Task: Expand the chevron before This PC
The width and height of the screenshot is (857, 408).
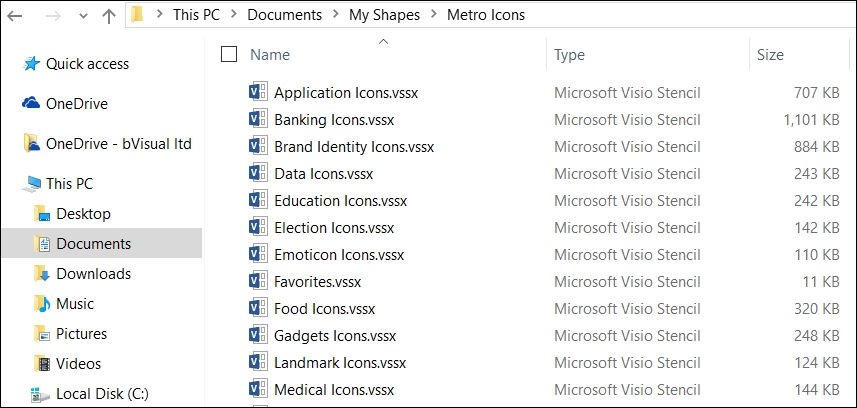Action: (160, 15)
